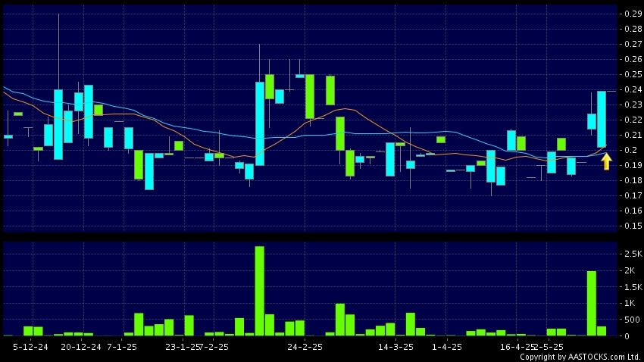Click the 0.15 price axis label
This screenshot has width=644, height=362.
click(633, 226)
